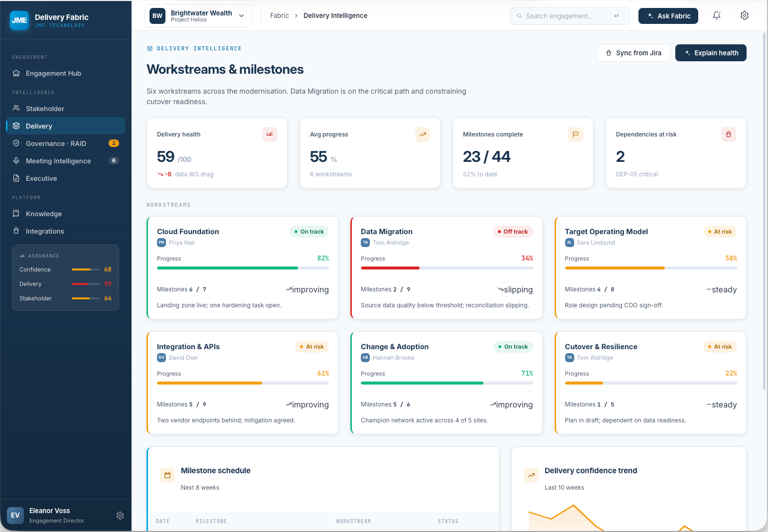
Task: Click David Osei's DO avatar
Action: (x=161, y=358)
